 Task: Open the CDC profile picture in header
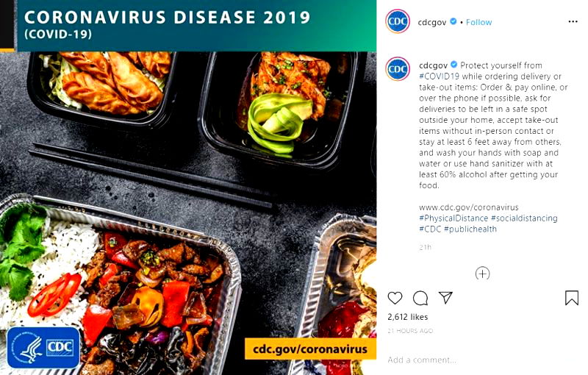tap(398, 22)
